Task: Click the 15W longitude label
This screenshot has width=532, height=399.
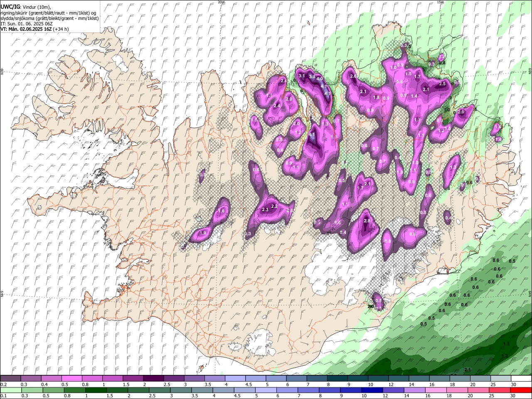Action: tap(440, 2)
